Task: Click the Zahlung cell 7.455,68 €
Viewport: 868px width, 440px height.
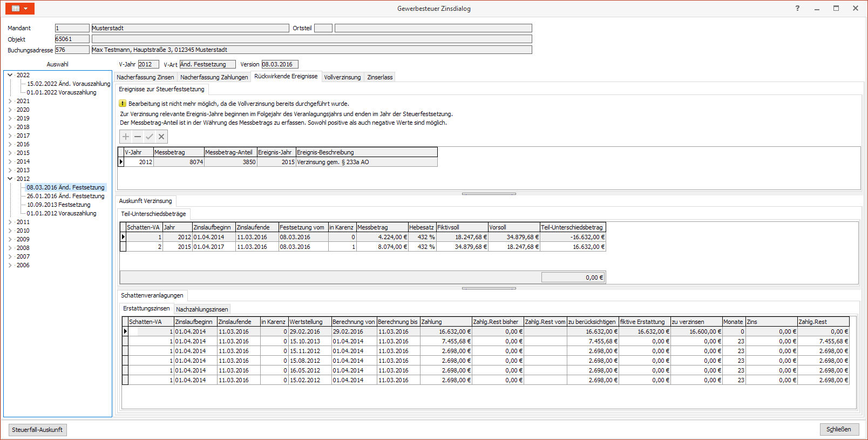Action: (446, 341)
